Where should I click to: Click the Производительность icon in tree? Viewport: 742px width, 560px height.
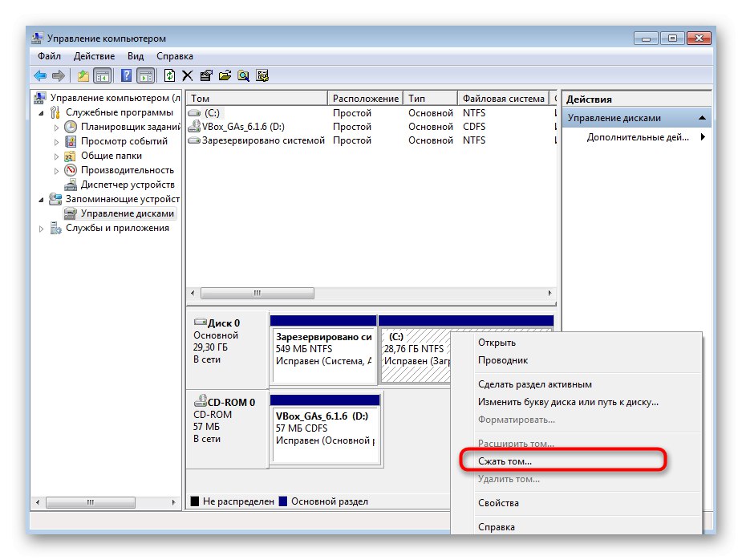point(71,170)
